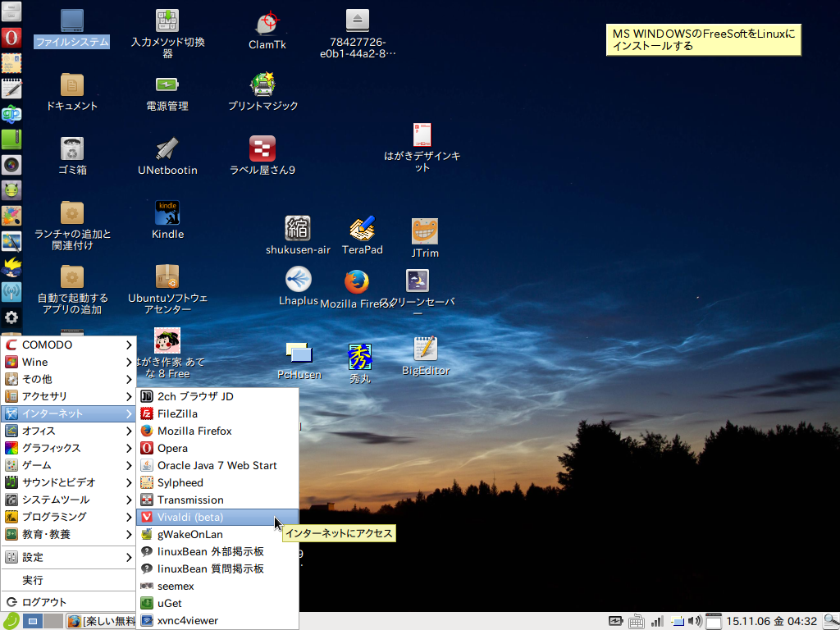Open the ClamTk desktop icon

click(x=267, y=23)
